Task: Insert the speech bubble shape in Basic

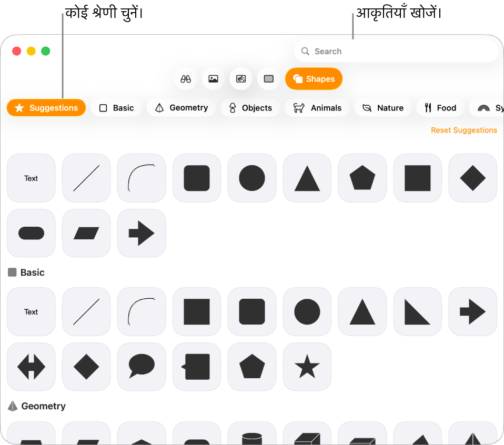Action: [142, 367]
